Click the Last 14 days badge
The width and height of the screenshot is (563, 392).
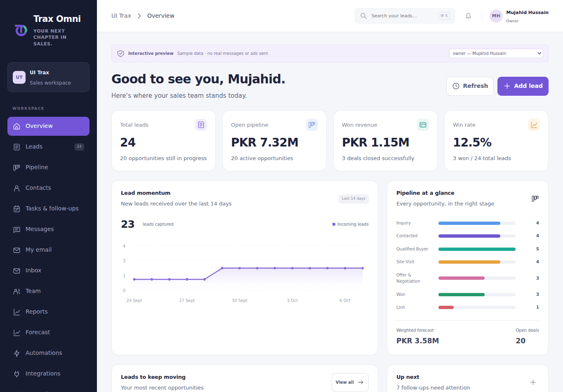[353, 198]
